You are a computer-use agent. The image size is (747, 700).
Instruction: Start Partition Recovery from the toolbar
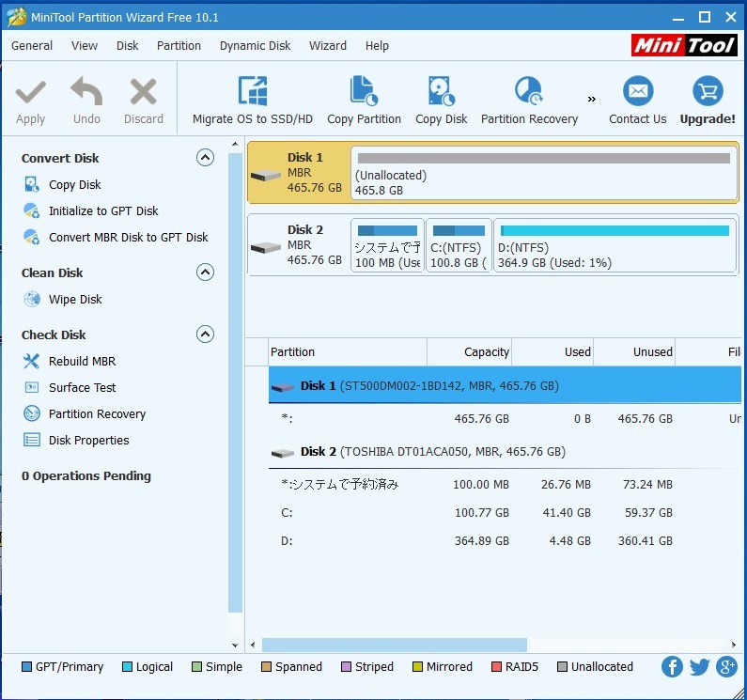[529, 101]
